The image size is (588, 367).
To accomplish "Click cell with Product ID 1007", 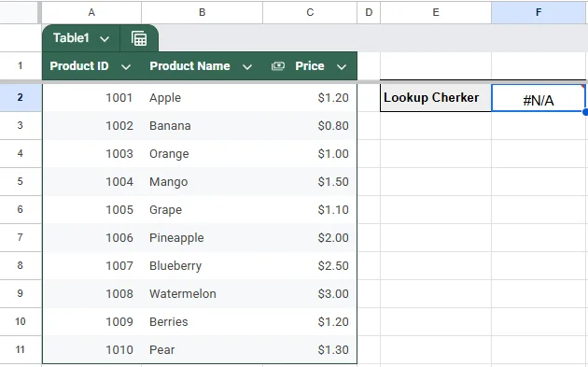I will (x=91, y=266).
